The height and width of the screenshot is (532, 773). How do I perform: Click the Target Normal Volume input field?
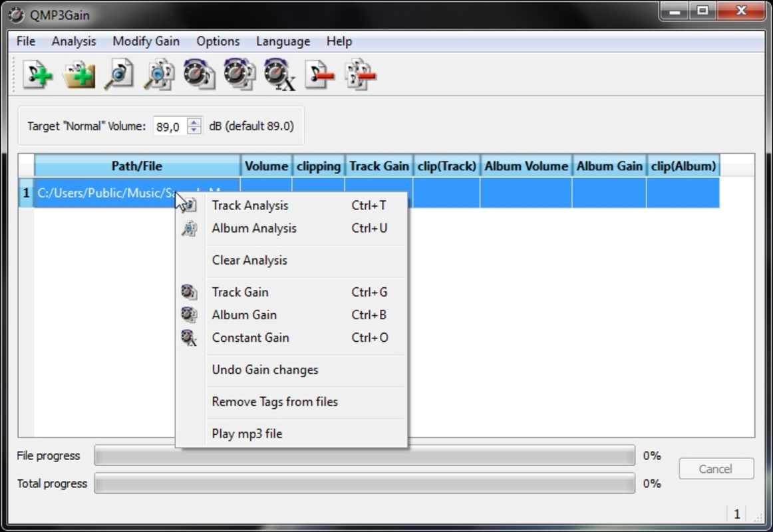pyautogui.click(x=170, y=126)
